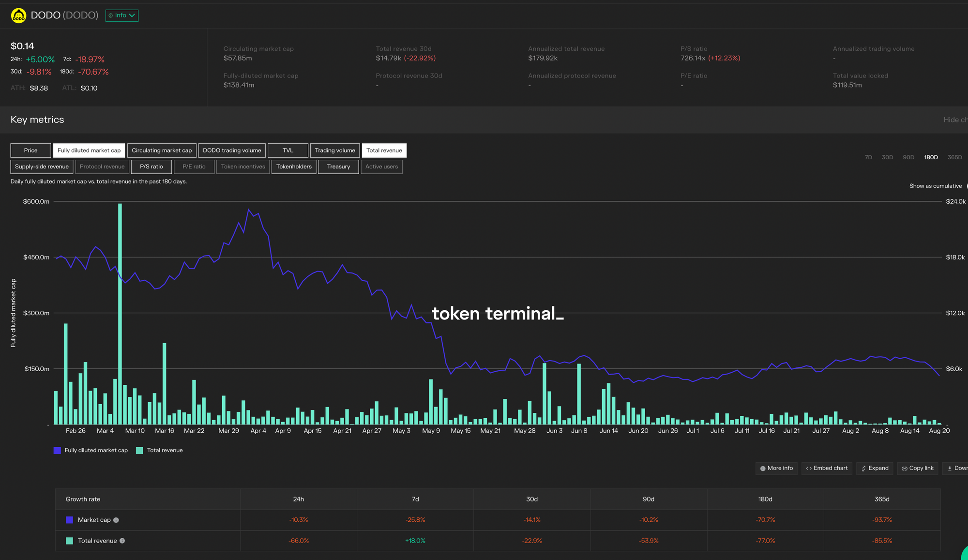Click the Show as cumulative label
This screenshot has height=560, width=968.
(x=936, y=186)
